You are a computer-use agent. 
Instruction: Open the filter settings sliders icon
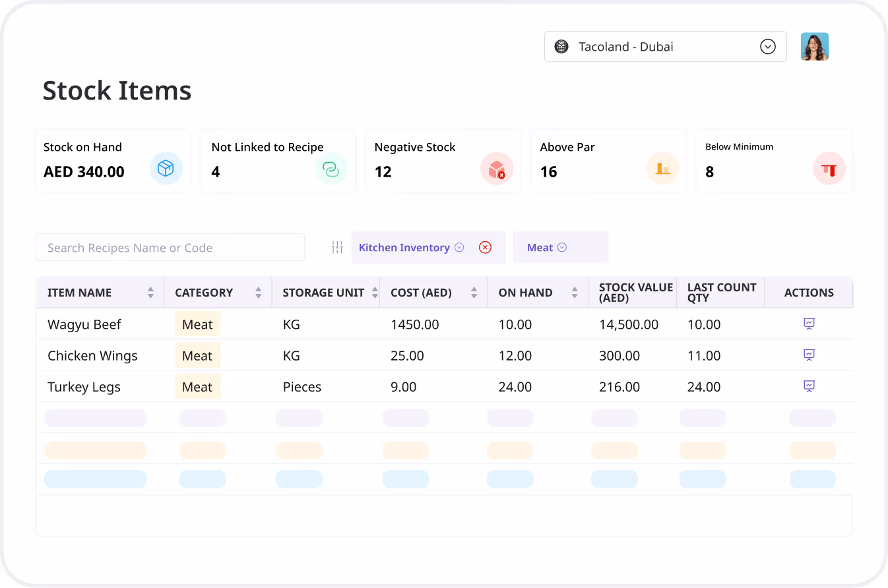(x=337, y=247)
